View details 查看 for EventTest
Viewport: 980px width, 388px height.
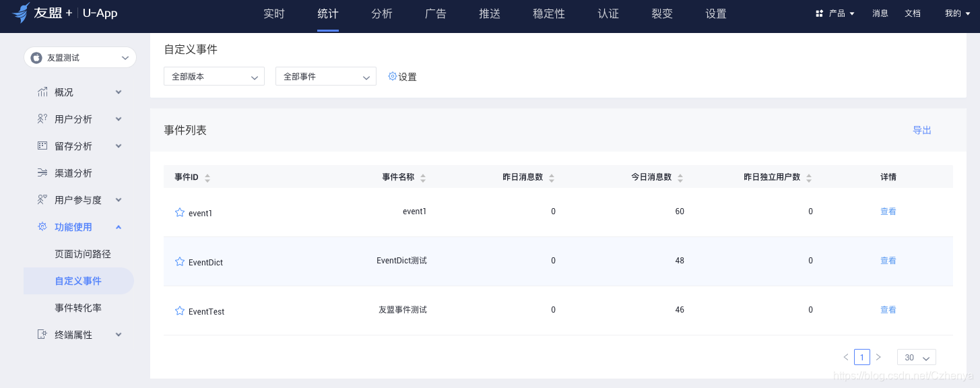click(888, 310)
